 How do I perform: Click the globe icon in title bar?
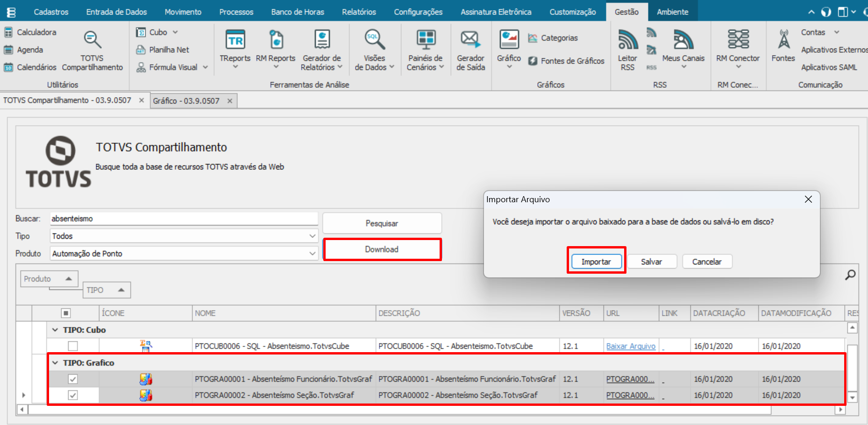(x=826, y=12)
